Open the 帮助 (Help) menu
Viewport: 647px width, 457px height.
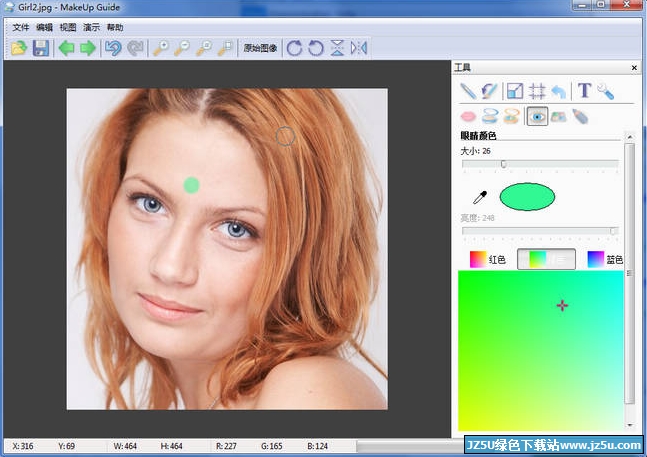(x=115, y=27)
